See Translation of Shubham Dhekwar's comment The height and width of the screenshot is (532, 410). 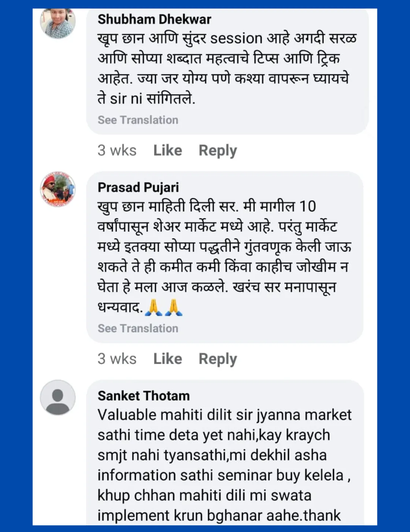138,120
